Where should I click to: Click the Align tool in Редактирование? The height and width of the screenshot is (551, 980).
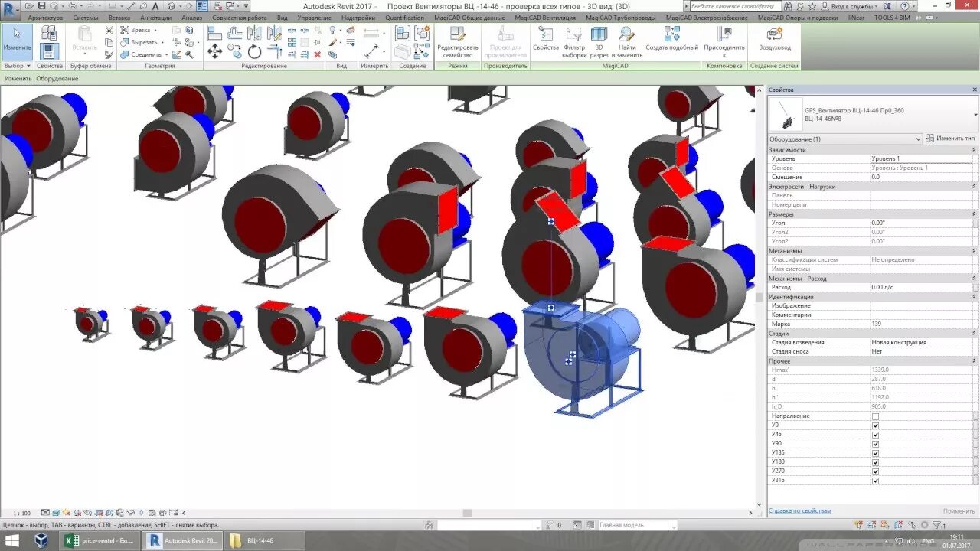214,33
